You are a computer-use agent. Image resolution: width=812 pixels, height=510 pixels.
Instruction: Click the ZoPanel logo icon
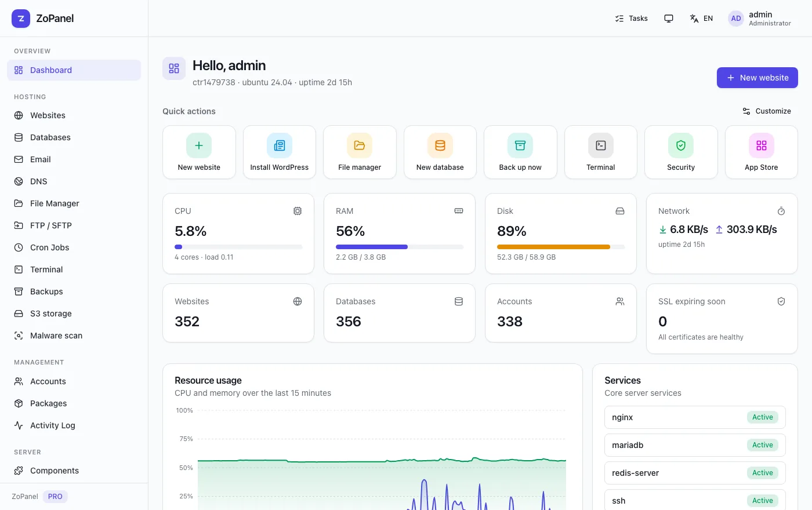[x=21, y=19]
